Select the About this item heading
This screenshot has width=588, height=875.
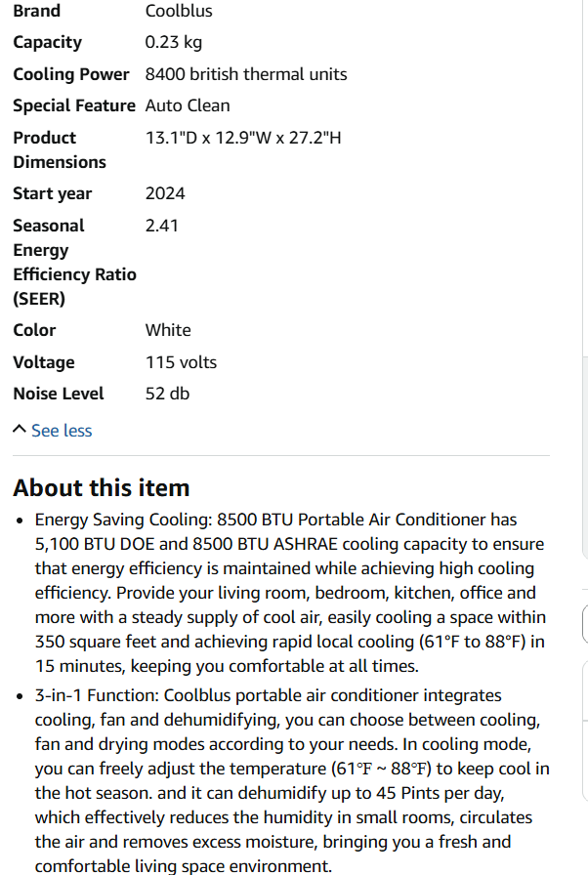click(x=102, y=487)
